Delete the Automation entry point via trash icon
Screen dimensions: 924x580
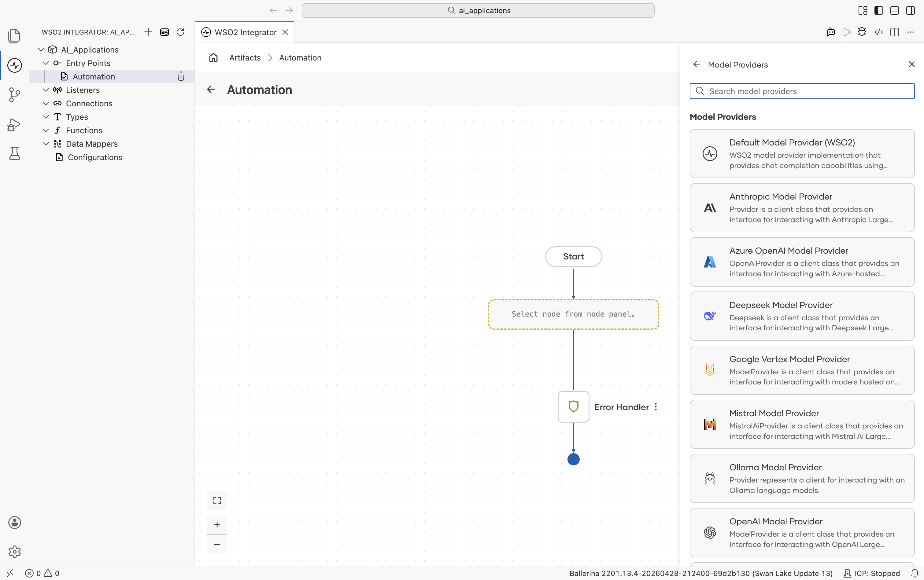(x=181, y=76)
